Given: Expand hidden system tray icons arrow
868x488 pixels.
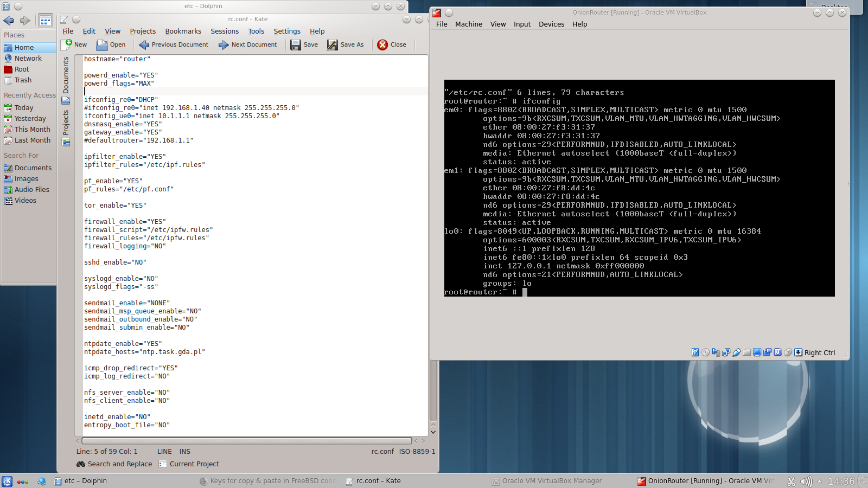Looking at the screenshot, I should (820, 481).
